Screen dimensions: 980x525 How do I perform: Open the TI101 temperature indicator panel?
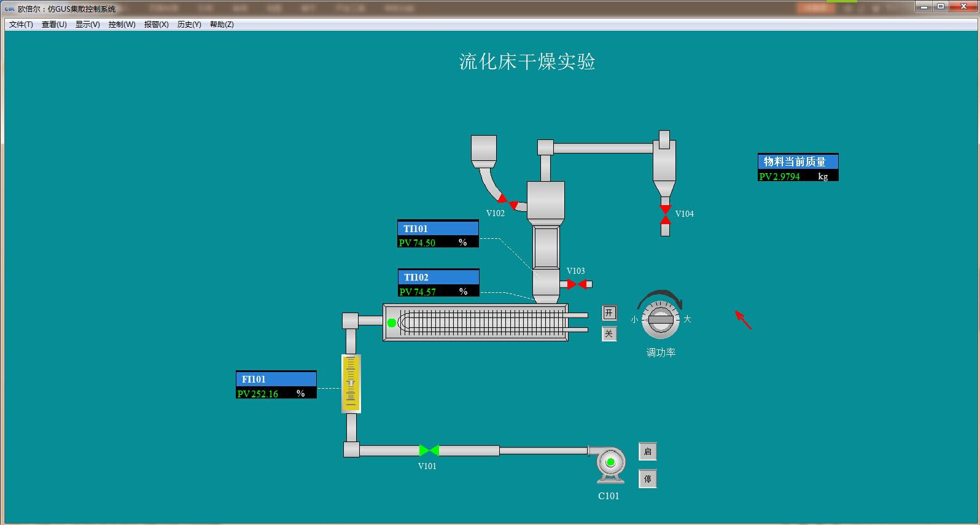tap(438, 235)
